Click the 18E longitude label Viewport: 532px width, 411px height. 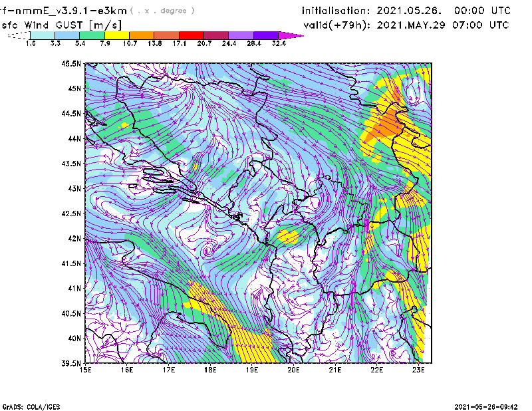(x=210, y=370)
